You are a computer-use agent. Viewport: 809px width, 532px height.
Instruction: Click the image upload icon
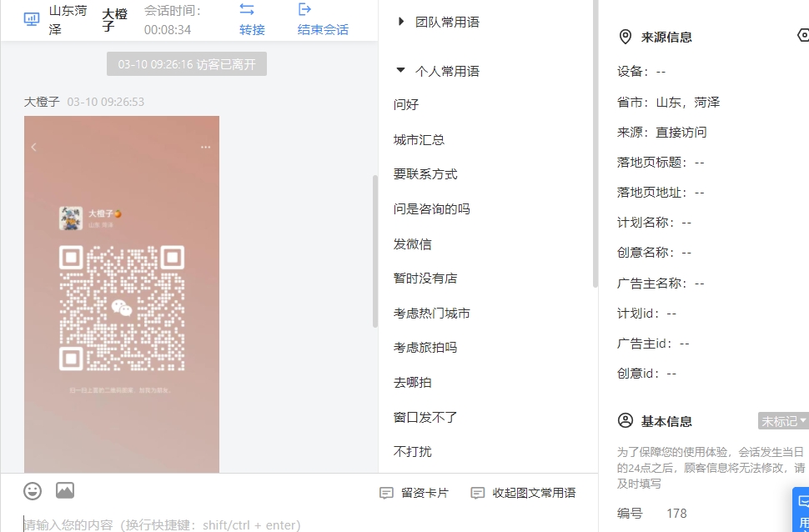coord(65,490)
